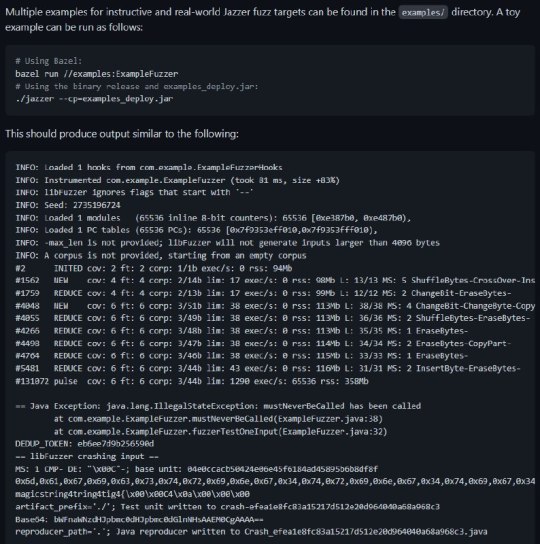This screenshot has height=544, width=540.
Task: Click the bazel run //examples:ExampleFuzzer command
Action: pyautogui.click(x=96, y=74)
